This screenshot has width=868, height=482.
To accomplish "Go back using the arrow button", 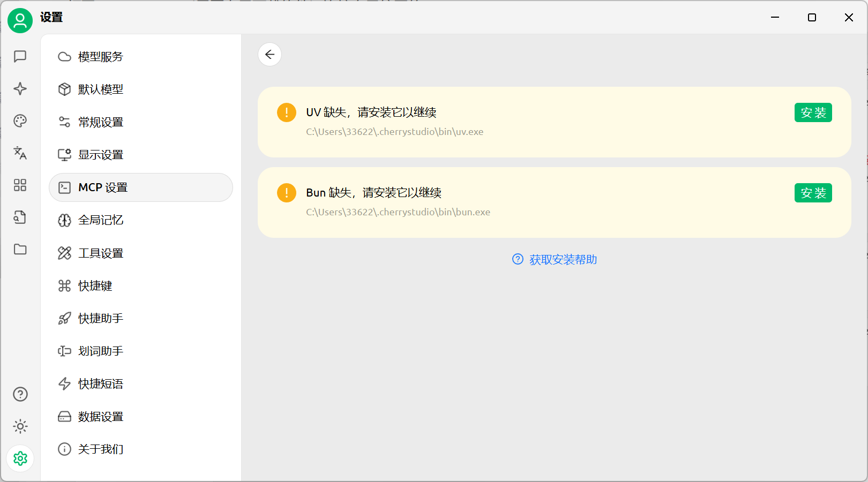I will tap(270, 55).
